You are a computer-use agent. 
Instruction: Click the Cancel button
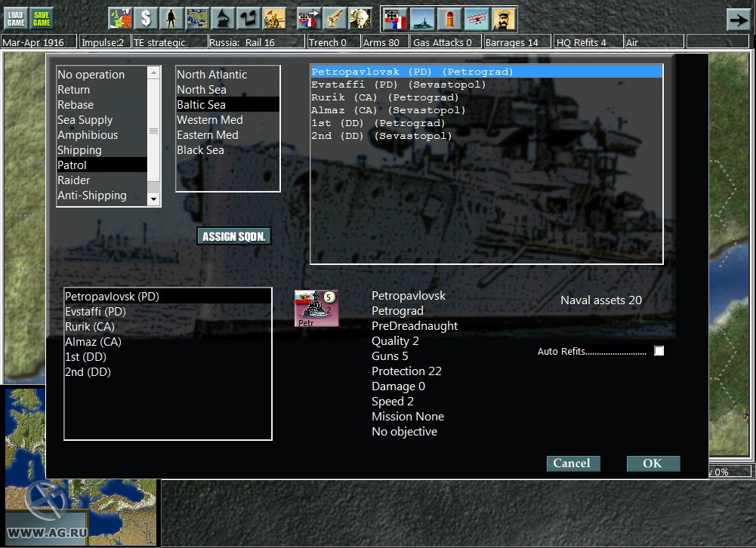pos(573,463)
